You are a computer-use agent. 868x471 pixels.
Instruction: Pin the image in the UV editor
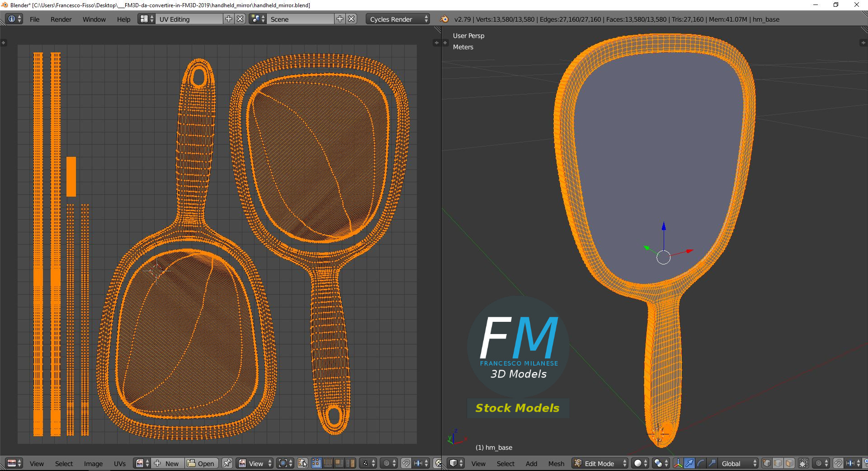pyautogui.click(x=227, y=463)
